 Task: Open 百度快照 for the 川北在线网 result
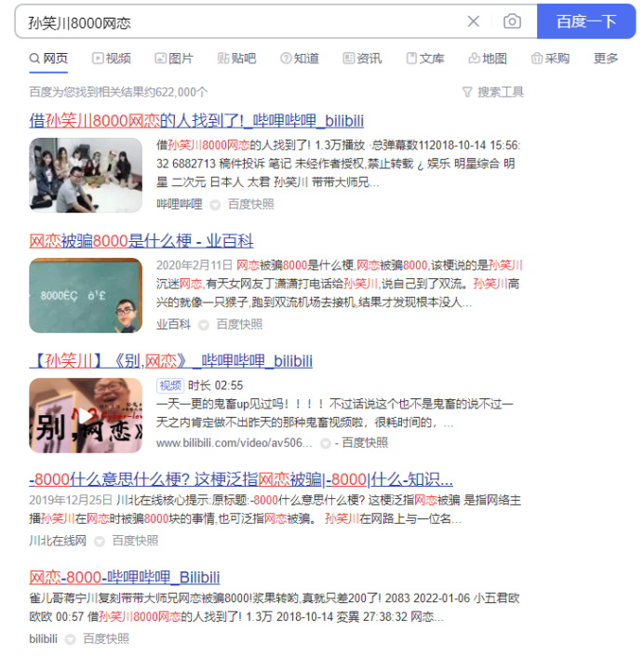click(x=135, y=541)
